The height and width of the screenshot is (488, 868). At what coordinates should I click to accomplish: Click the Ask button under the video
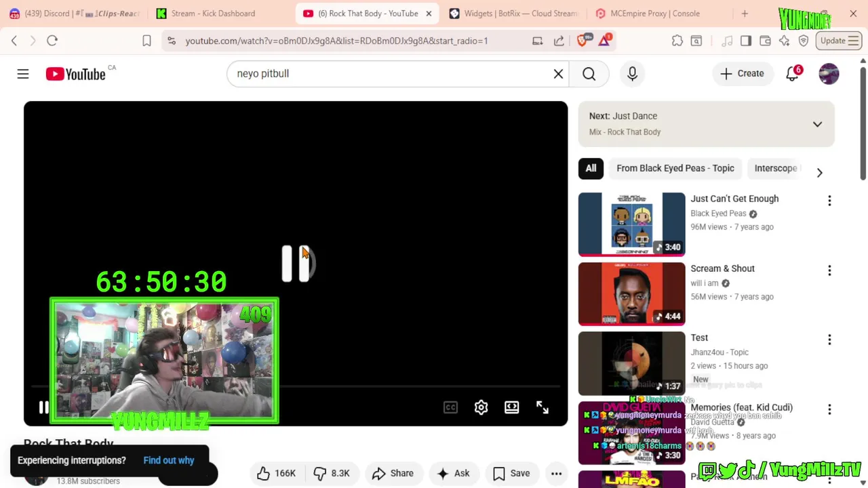[x=454, y=473]
